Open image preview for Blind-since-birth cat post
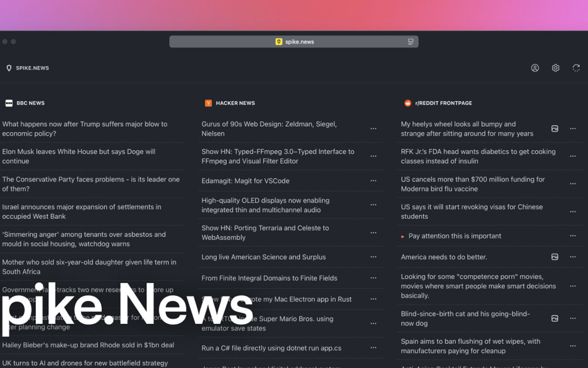 [x=554, y=318]
